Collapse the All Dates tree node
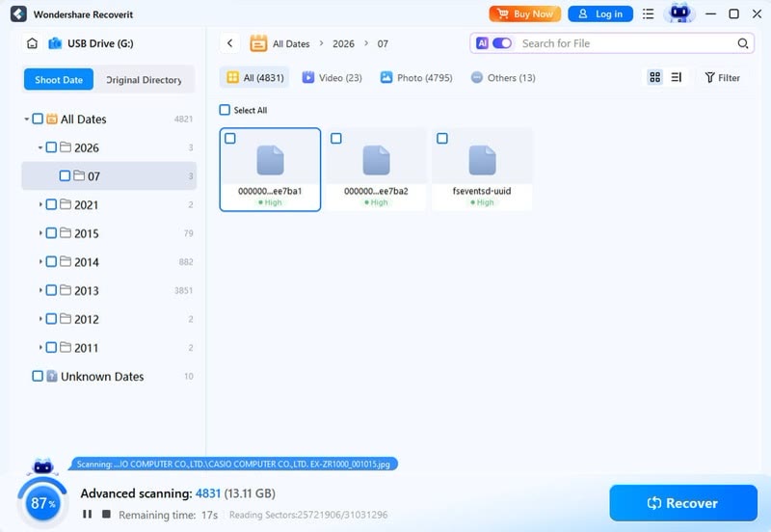771x532 pixels. tap(26, 119)
